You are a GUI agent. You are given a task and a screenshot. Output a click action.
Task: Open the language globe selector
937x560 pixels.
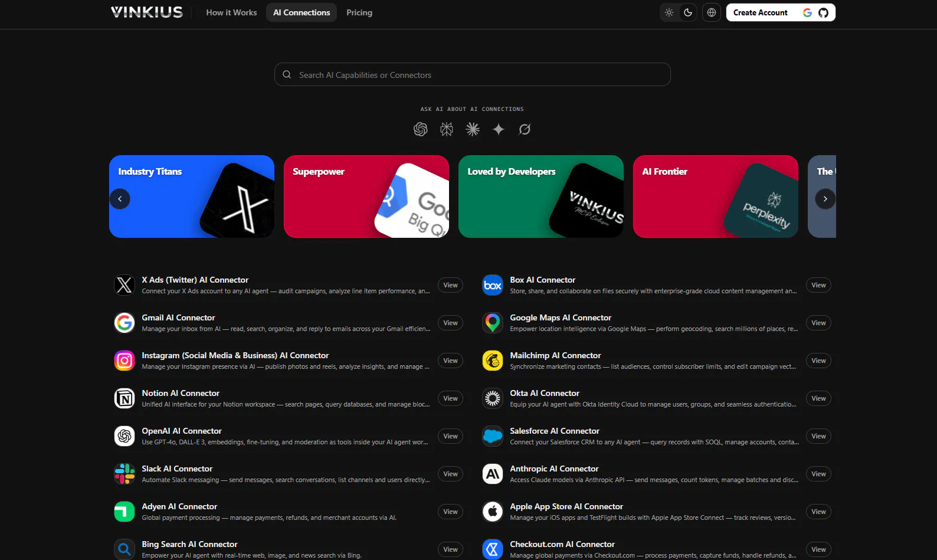[x=712, y=12]
